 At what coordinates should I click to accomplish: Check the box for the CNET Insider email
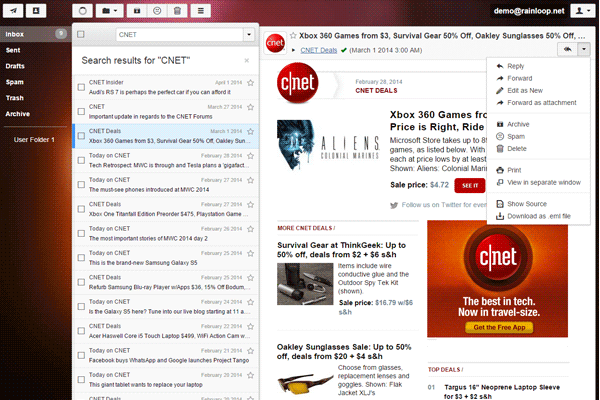tap(81, 86)
